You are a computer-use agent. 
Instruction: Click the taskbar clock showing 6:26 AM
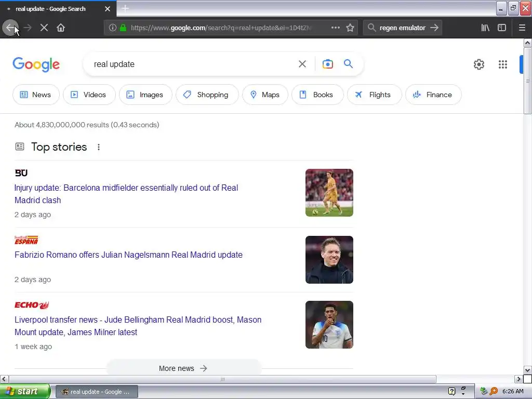pos(513,391)
